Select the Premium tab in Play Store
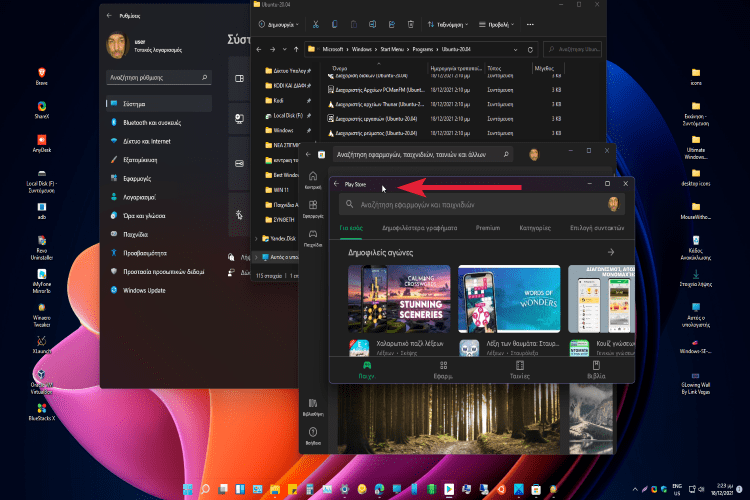750x500 pixels. pos(488,228)
